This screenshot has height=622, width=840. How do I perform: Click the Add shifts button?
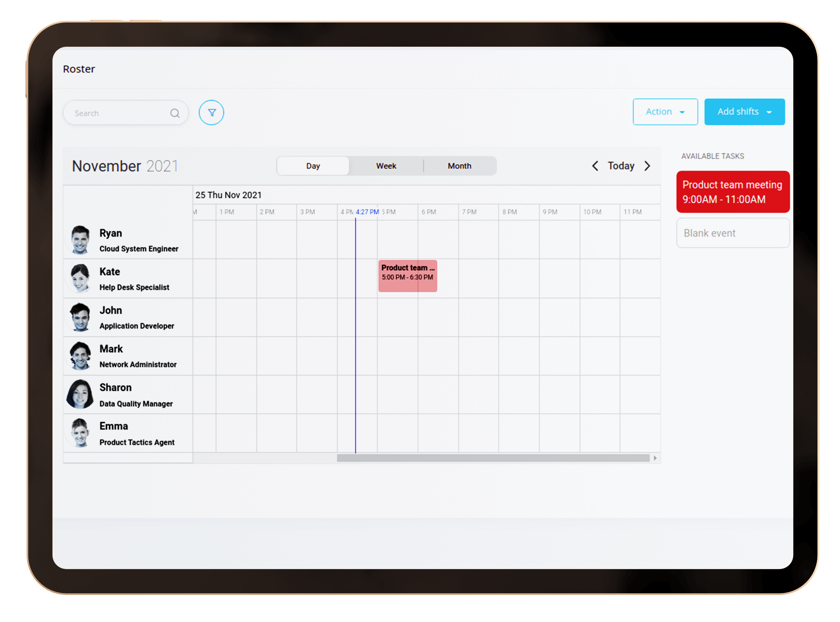pyautogui.click(x=745, y=111)
